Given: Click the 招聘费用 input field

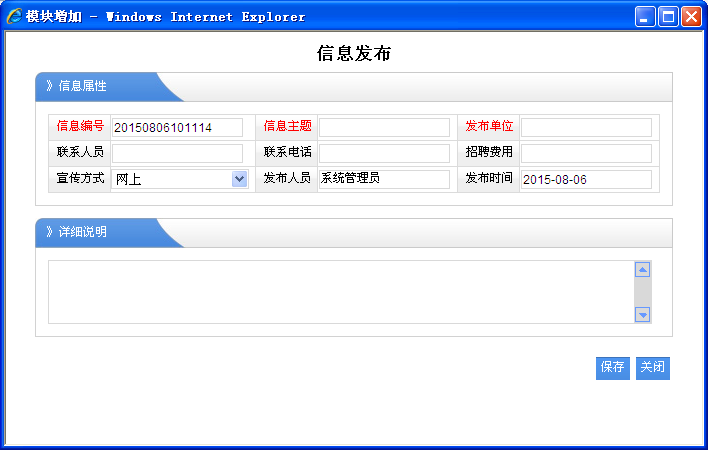Looking at the screenshot, I should coord(586,153).
